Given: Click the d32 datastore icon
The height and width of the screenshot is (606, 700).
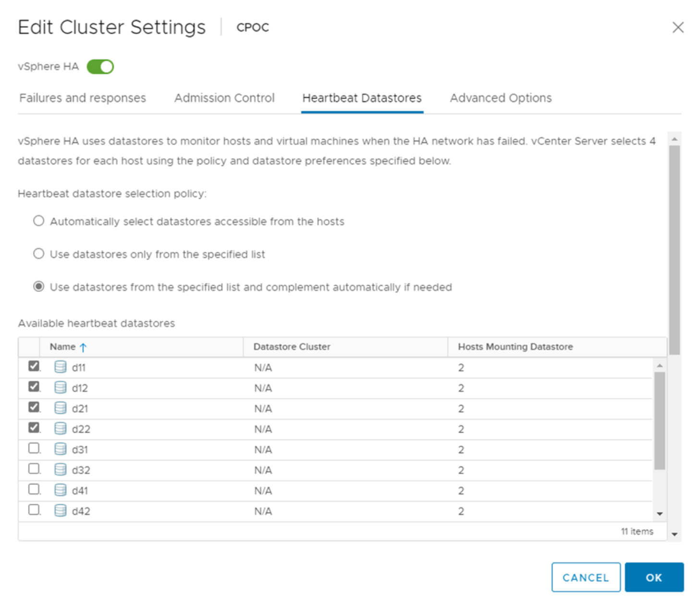Looking at the screenshot, I should (60, 470).
